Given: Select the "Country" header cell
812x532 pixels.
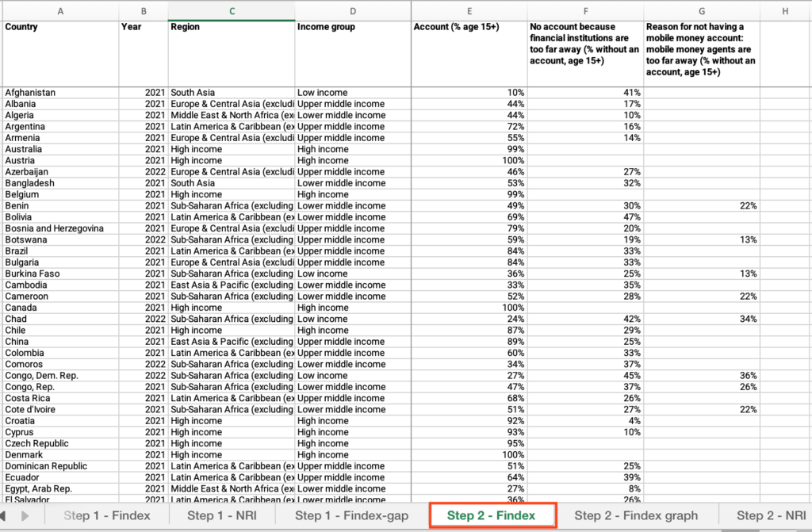Looking at the screenshot, I should pyautogui.click(x=60, y=54).
